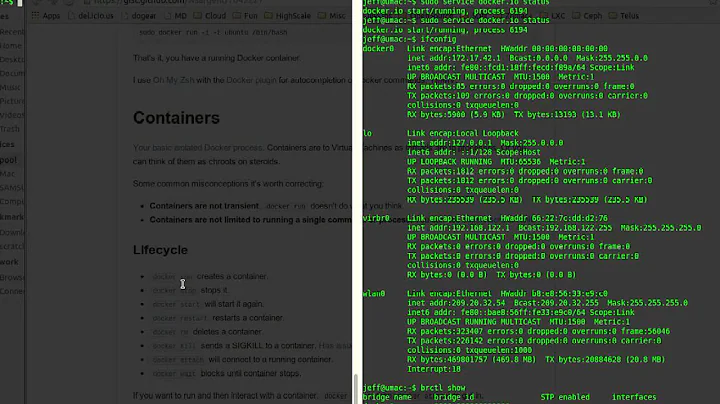Open the MD bookmark
This screenshot has height=404, width=720.
tap(176, 16)
